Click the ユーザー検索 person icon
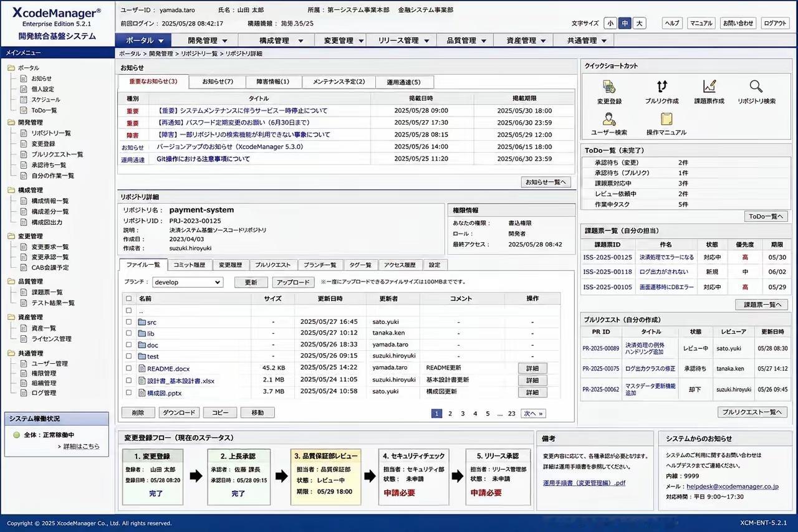The width and height of the screenshot is (798, 532). 609,118
